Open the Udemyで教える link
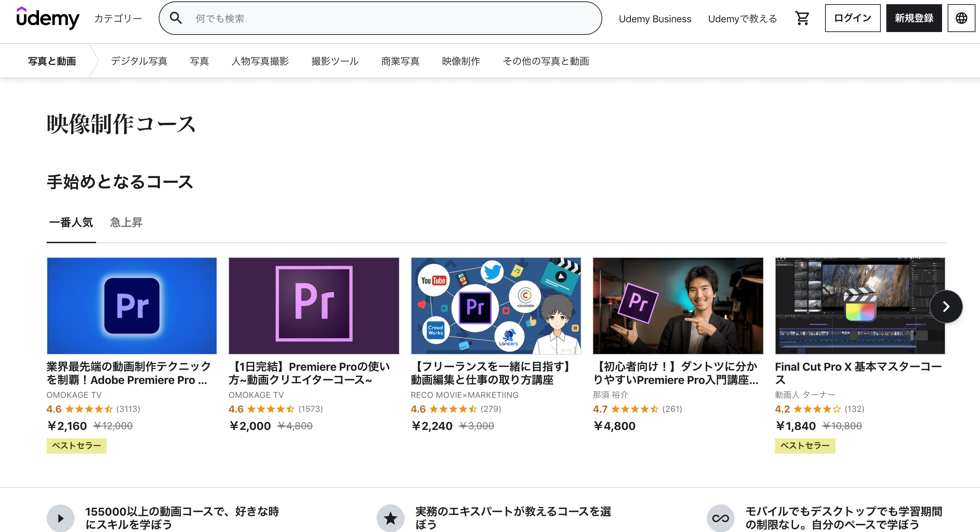Image resolution: width=980 pixels, height=532 pixels. coord(742,19)
